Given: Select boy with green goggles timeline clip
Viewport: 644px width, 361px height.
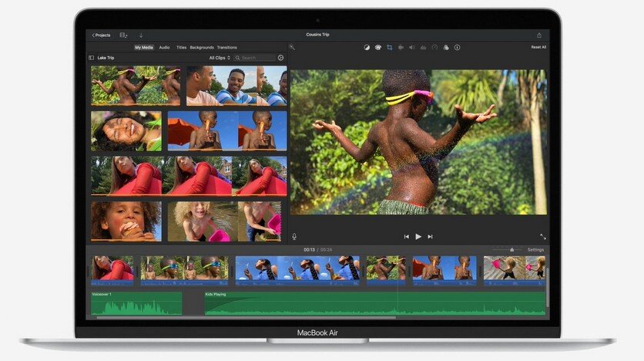Looking at the screenshot, I should pyautogui.click(x=184, y=271).
